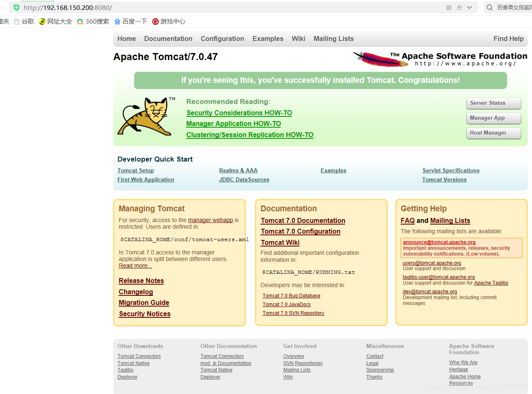Open the Release Notes link
The width and height of the screenshot is (532, 394).
pyautogui.click(x=141, y=280)
